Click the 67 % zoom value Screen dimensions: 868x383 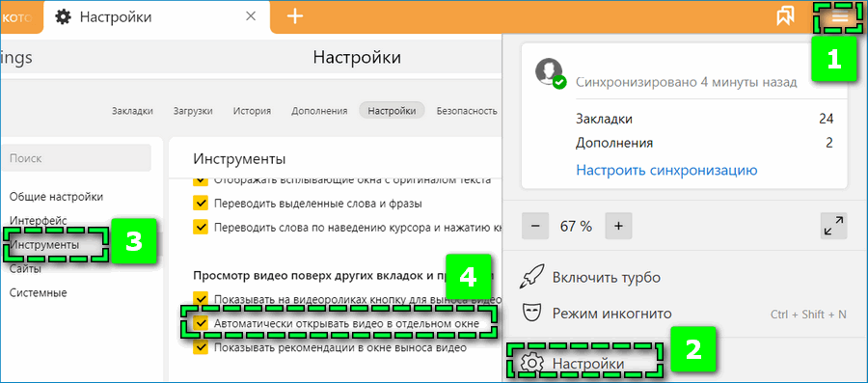click(577, 226)
